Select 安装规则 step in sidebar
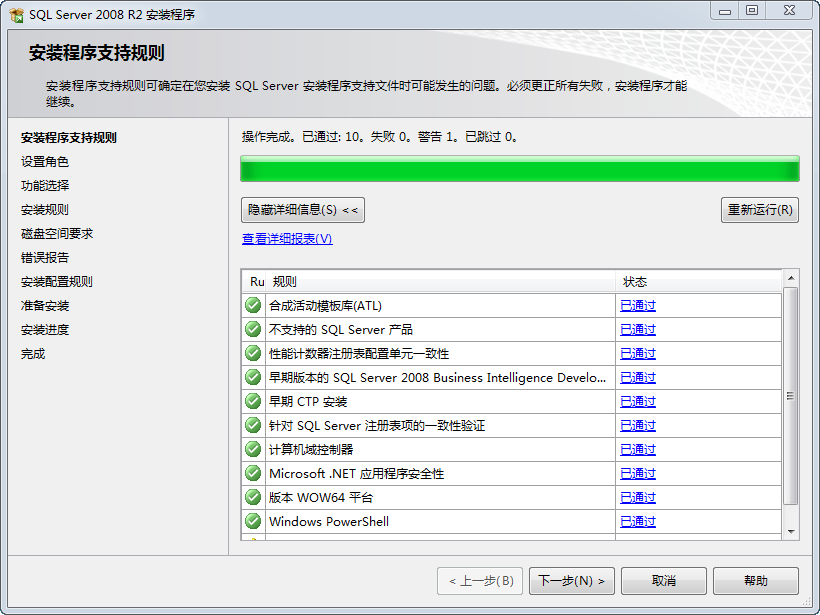This screenshot has height=615, width=820. click(x=45, y=210)
